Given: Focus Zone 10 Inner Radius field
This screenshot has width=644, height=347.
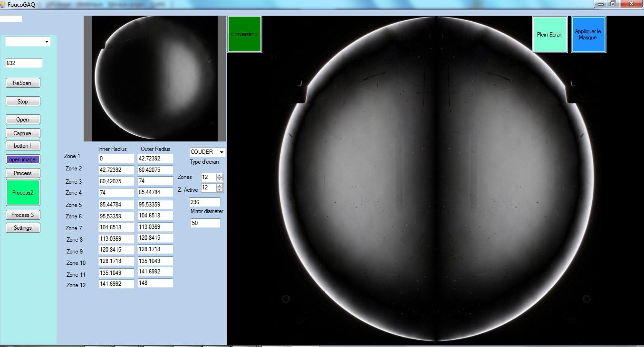Looking at the screenshot, I should [x=116, y=261].
